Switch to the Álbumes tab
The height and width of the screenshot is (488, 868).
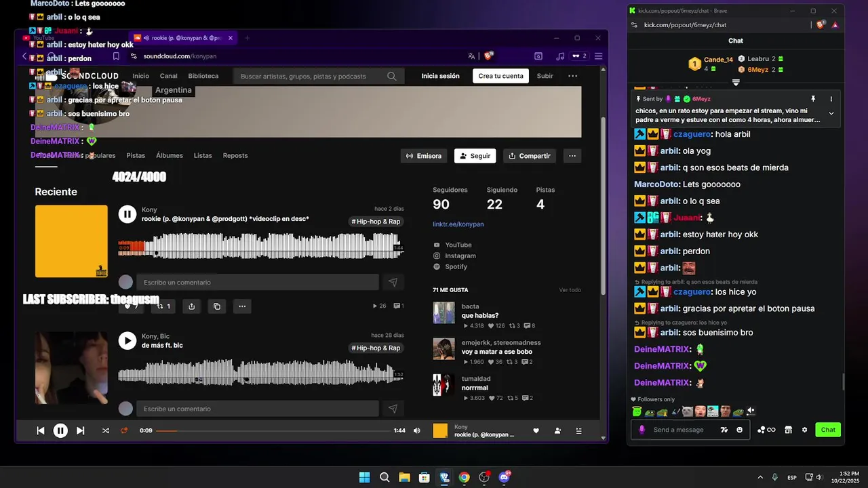[x=170, y=155]
